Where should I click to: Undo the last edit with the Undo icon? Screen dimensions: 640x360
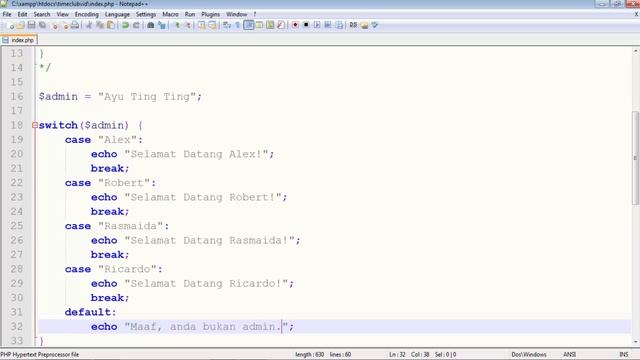(125, 25)
